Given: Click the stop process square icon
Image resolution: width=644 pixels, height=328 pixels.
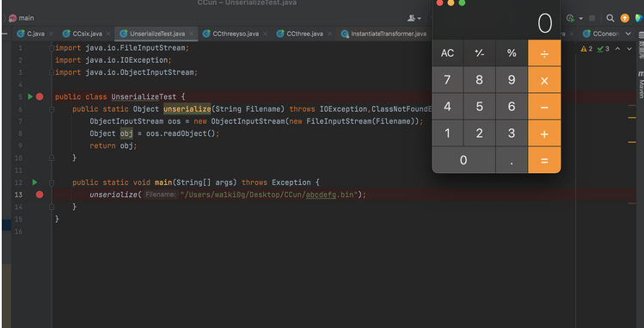Looking at the screenshot, I should pyautogui.click(x=592, y=18).
